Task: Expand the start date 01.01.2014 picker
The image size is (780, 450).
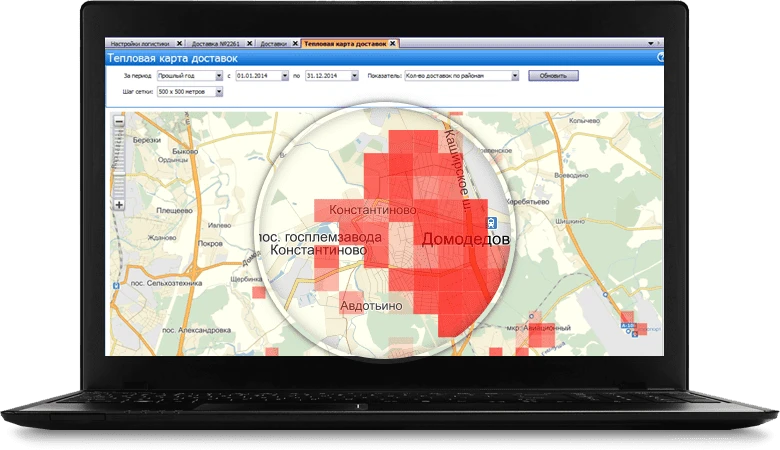Action: 285,75
